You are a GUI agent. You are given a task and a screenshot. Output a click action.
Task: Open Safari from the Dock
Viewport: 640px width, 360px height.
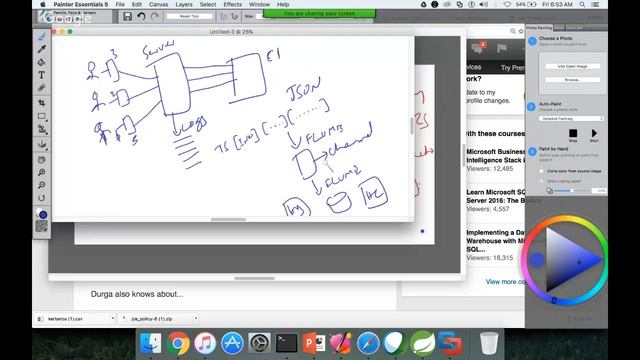368,343
